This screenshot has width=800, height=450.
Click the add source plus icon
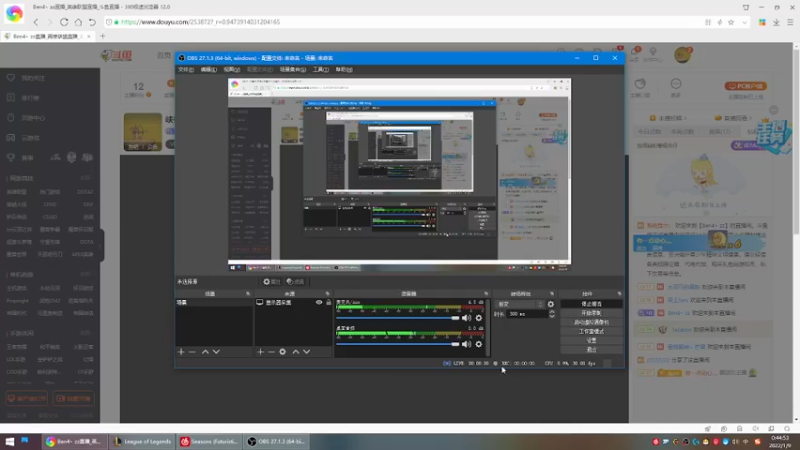point(260,352)
